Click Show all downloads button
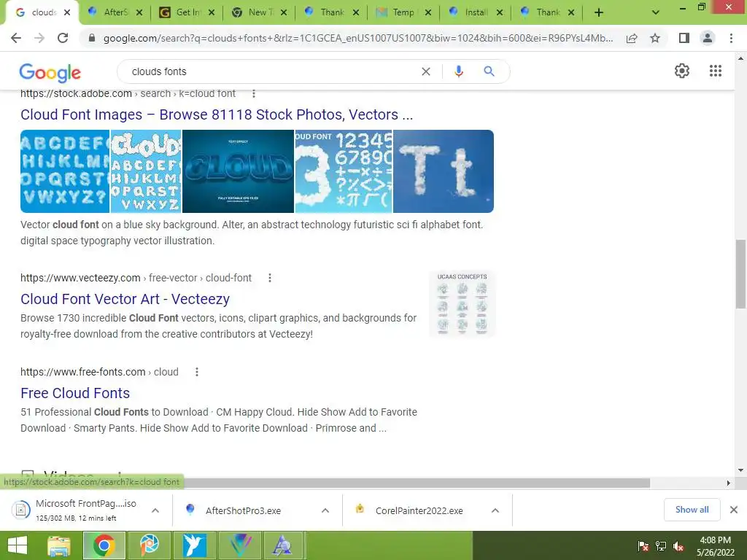Viewport: 747px width, 560px height. pyautogui.click(x=692, y=510)
